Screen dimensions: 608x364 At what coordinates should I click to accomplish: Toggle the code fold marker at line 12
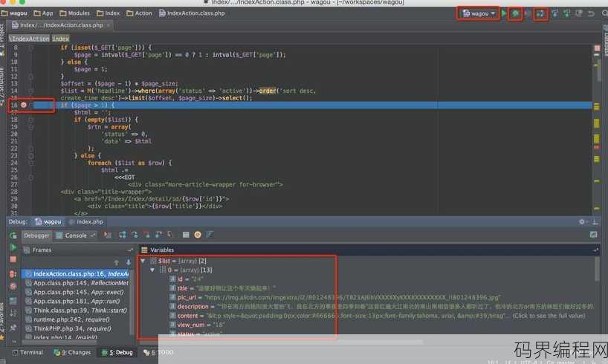[31, 77]
